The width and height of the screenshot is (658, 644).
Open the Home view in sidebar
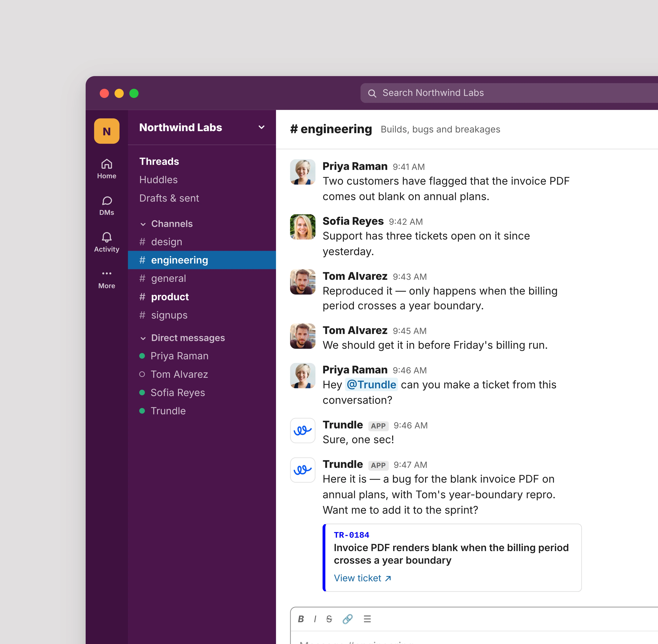point(106,169)
